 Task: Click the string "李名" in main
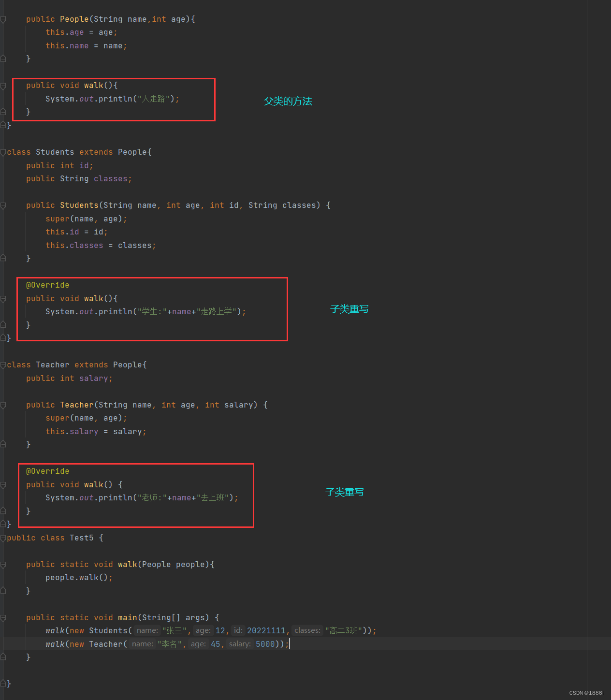pyautogui.click(x=169, y=644)
